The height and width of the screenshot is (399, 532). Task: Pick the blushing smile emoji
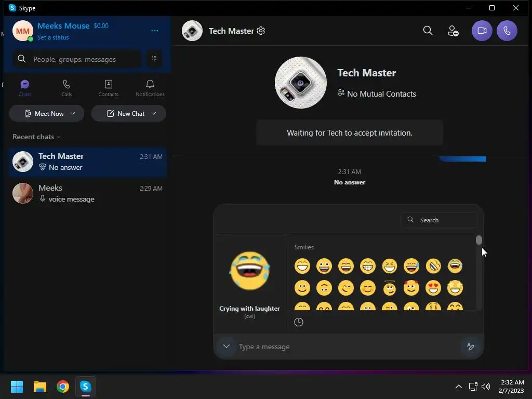(368, 288)
